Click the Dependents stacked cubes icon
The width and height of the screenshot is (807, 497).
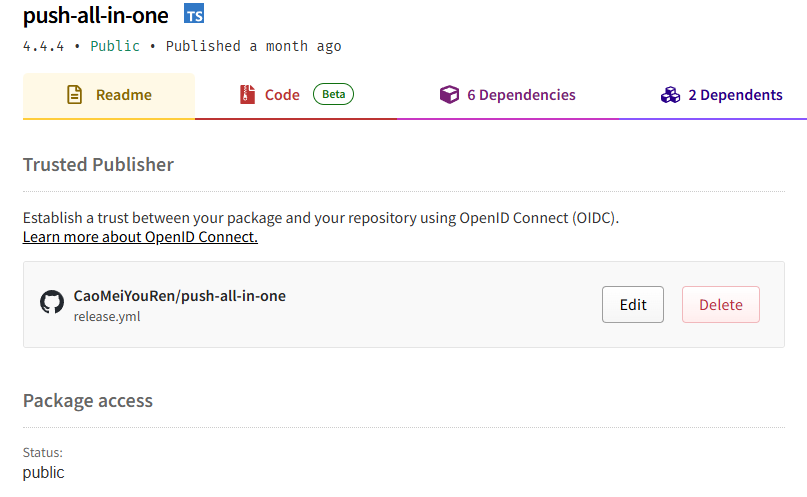pos(671,95)
